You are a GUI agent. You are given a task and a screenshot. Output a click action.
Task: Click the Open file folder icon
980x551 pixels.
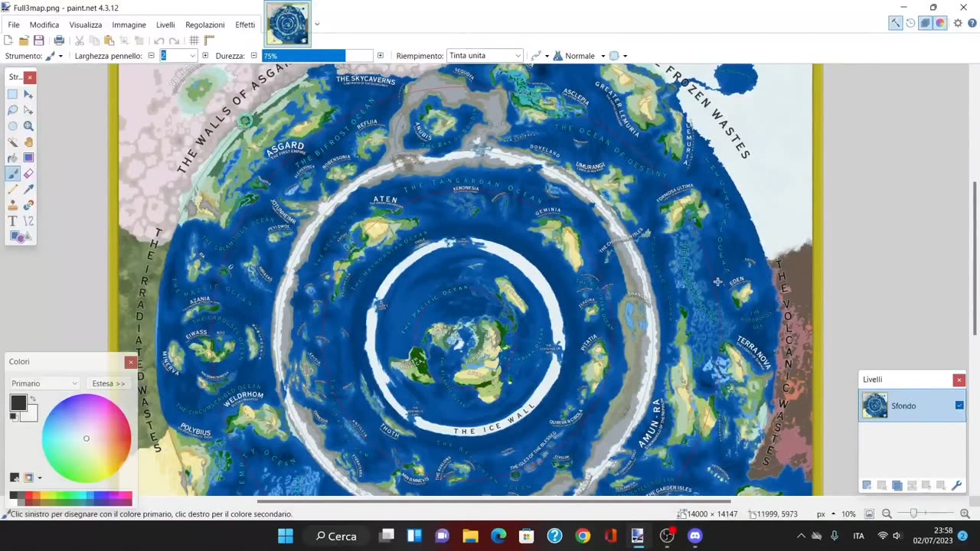coord(24,41)
